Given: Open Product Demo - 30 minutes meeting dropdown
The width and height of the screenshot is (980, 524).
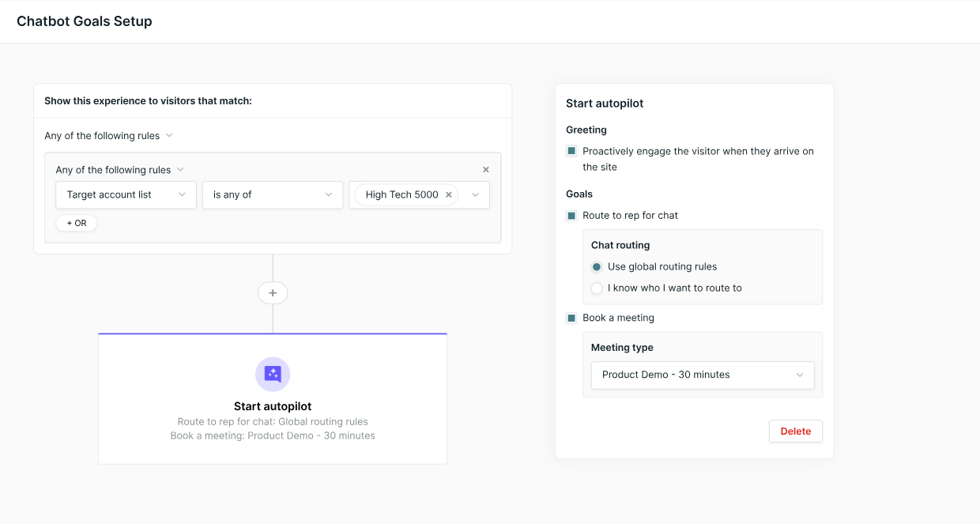Looking at the screenshot, I should [703, 375].
